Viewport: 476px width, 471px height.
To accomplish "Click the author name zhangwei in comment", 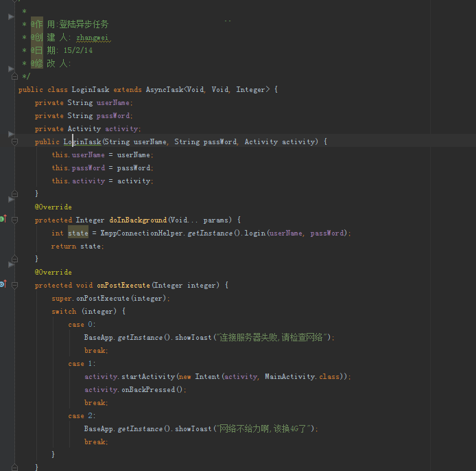I will point(93,38).
